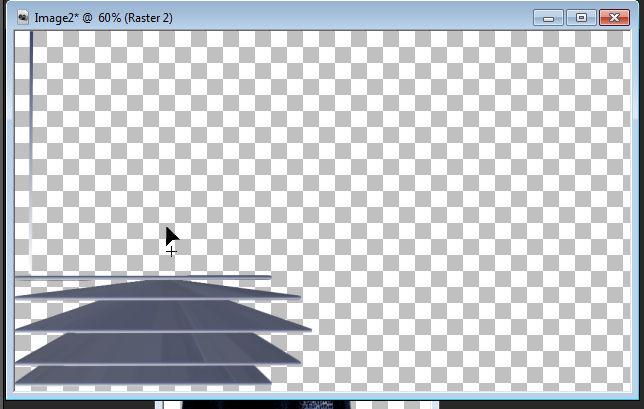Click the stacked blue-gray planes on the canvas
This screenshot has height=409, width=644.
pyautogui.click(x=163, y=331)
